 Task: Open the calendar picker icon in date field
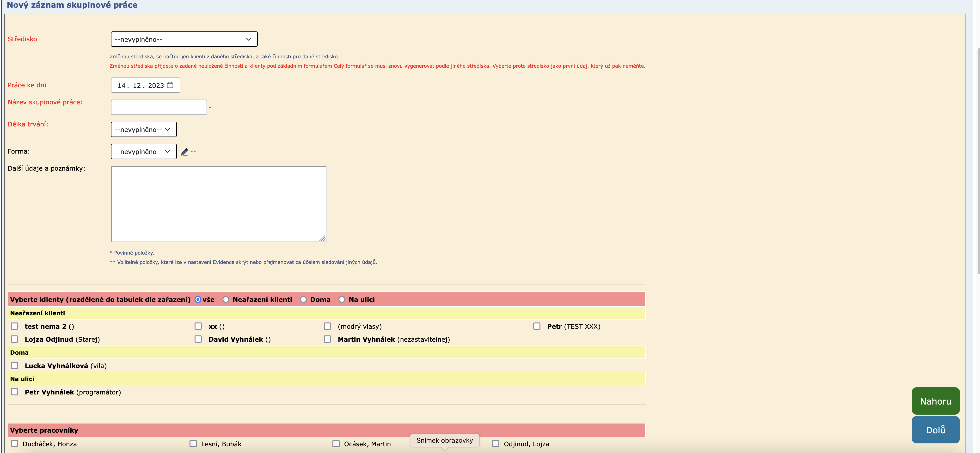(170, 85)
